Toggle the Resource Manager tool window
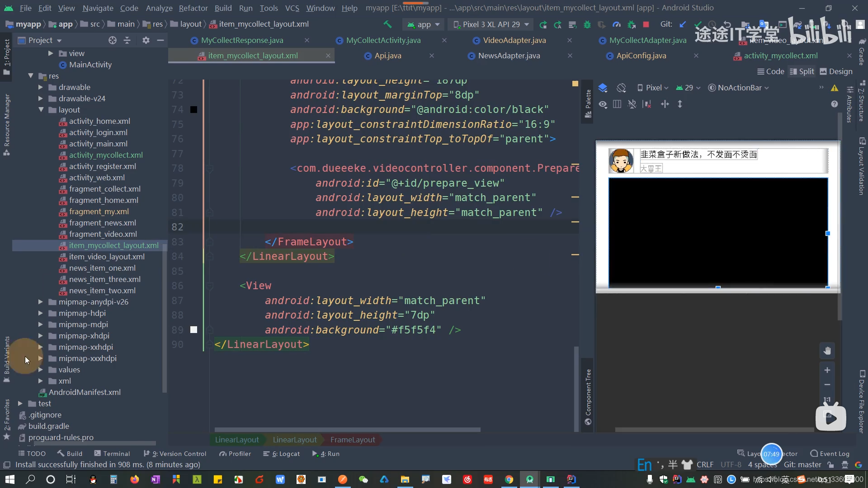The height and width of the screenshot is (488, 868). 7,124
